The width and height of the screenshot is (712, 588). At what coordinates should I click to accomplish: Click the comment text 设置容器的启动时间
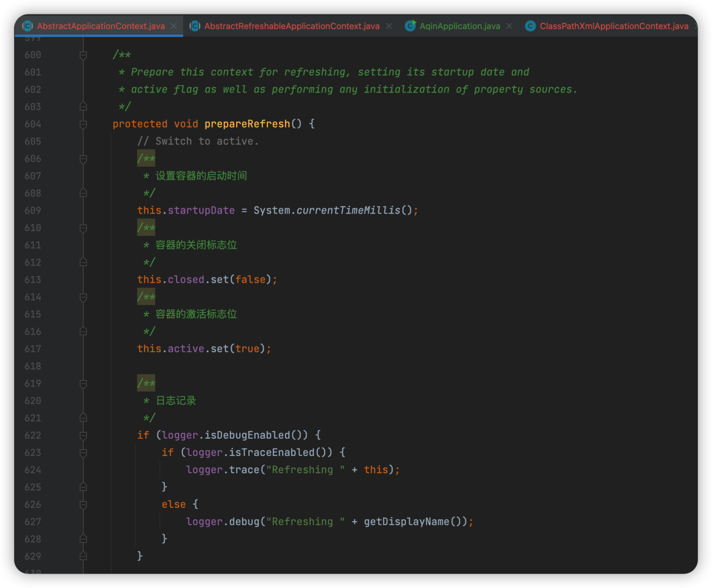tap(201, 176)
